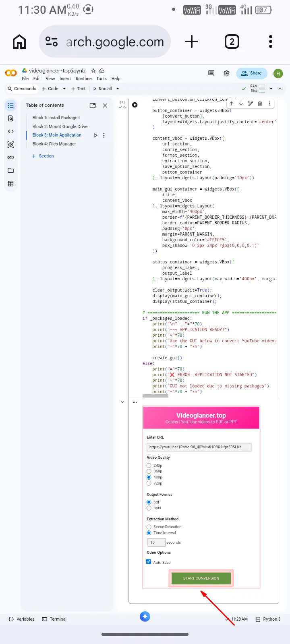Open the View menu
This screenshot has height=644, width=290.
coord(50,79)
